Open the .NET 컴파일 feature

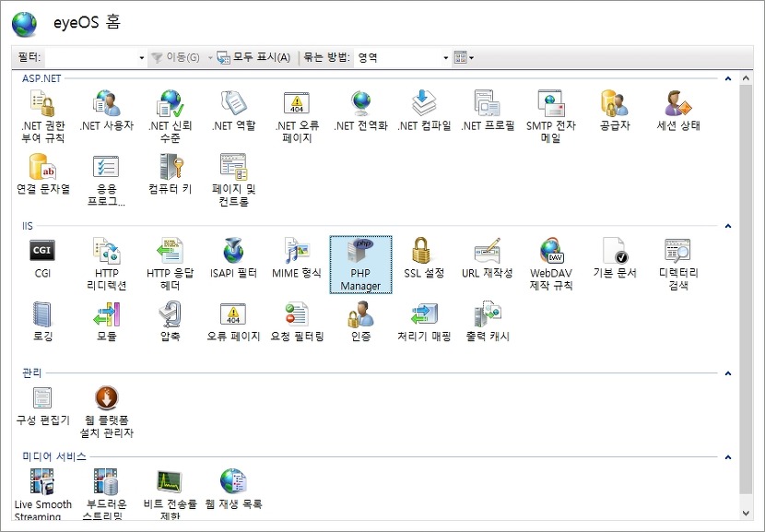424,111
